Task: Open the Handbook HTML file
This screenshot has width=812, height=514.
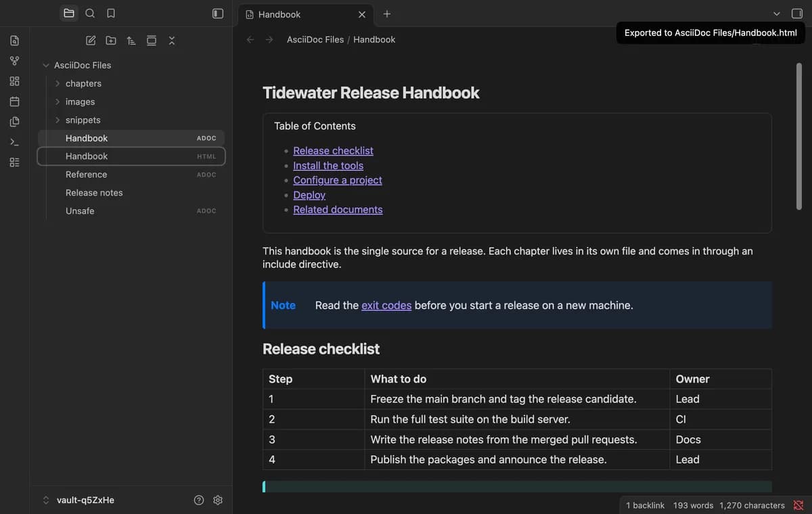Action: click(131, 156)
